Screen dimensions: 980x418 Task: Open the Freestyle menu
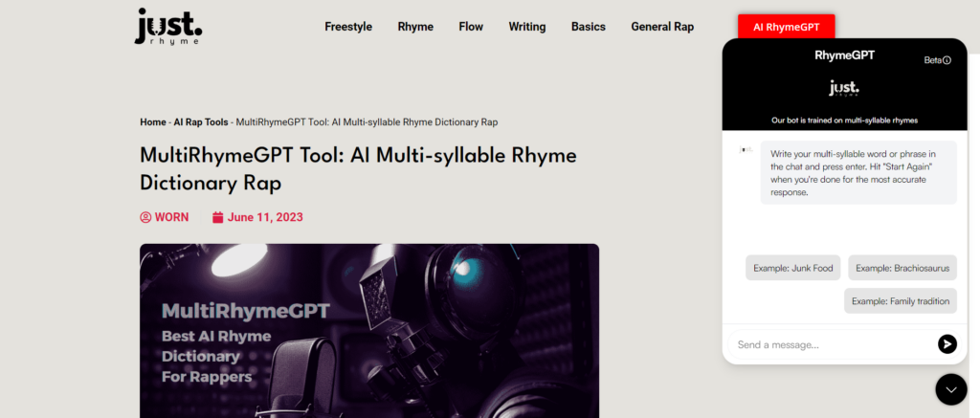click(348, 27)
